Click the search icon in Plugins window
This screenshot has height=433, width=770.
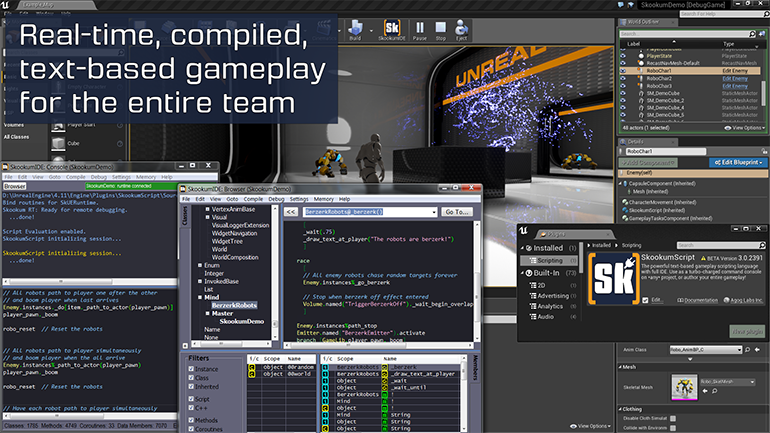click(762, 245)
